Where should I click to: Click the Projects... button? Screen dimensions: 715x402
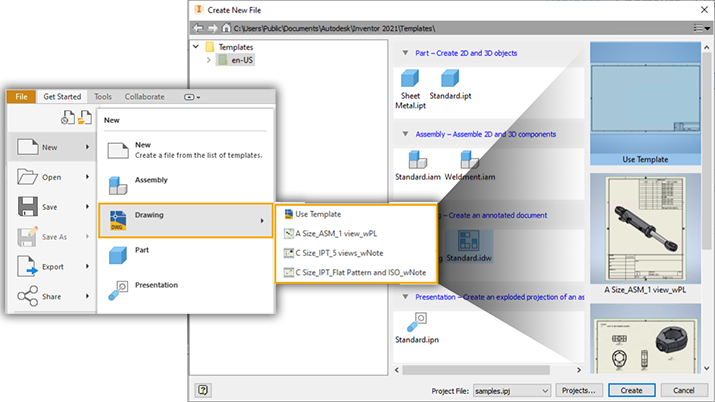point(578,390)
